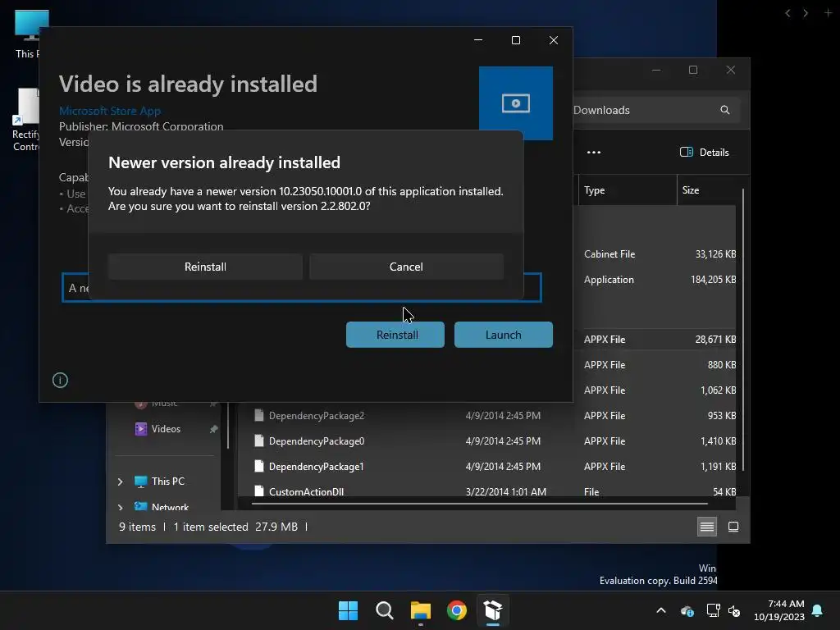Click the blue Reinstall button in App Installer
Image resolution: width=840 pixels, height=630 pixels.
(x=395, y=335)
